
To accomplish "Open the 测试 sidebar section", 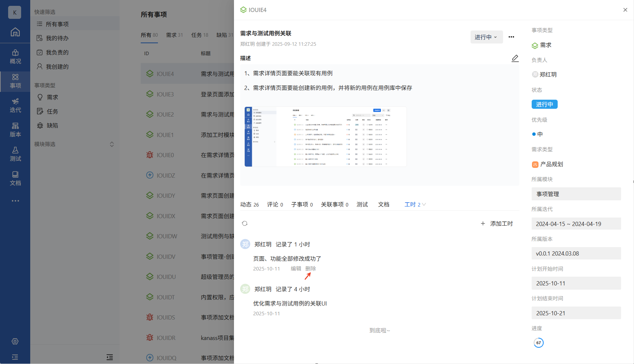I will (15, 154).
